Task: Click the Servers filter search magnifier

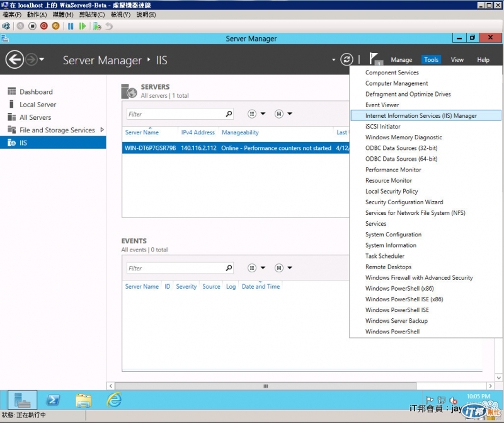Action: coord(229,114)
